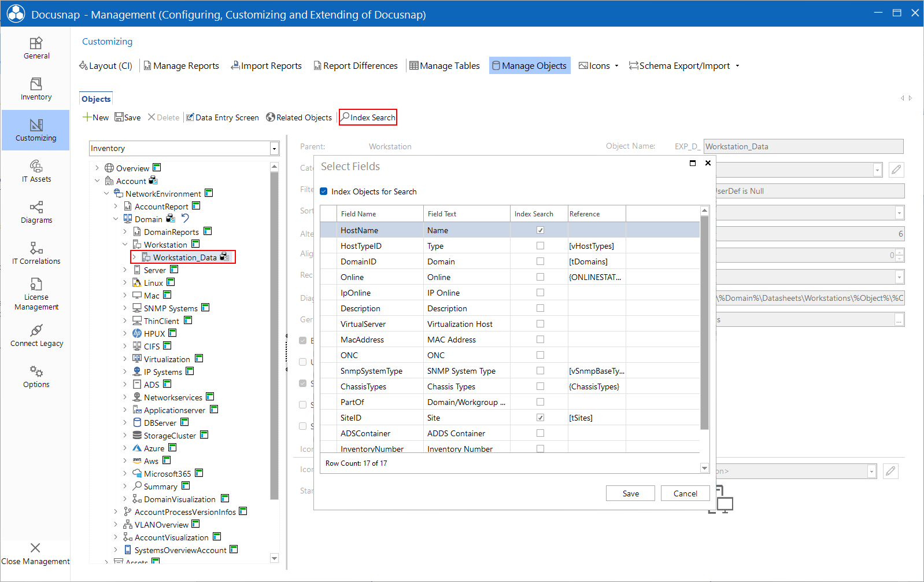Screen dimensions: 924x582
Task: Select DomainReports tree item
Action: tap(171, 232)
